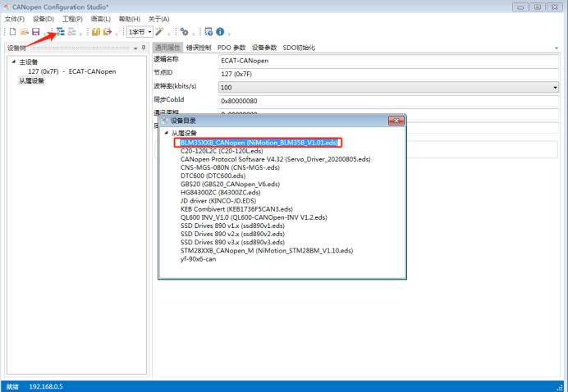
Task: Select SSD Drives 890 v2.x entry
Action: [232, 235]
